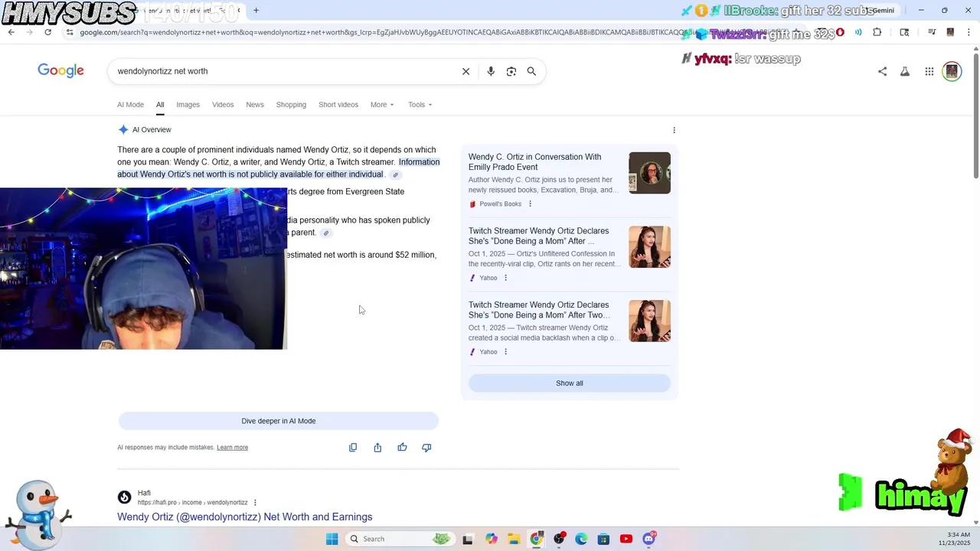980x551 pixels.
Task: Select the All results tab
Action: pos(160,105)
